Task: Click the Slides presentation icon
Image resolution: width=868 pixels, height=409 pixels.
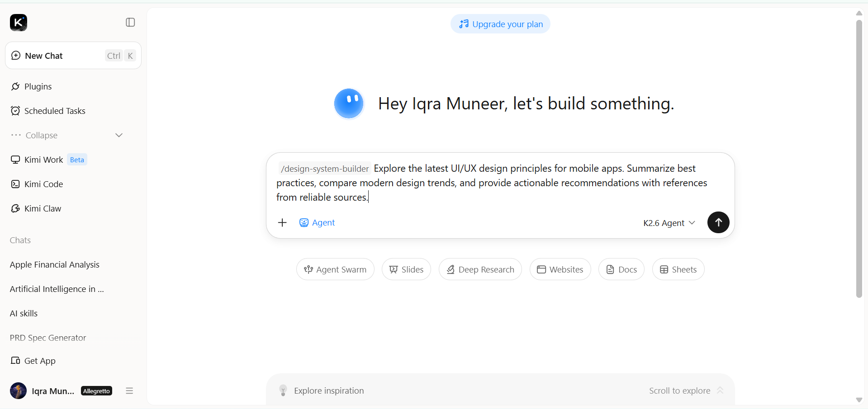Action: (394, 269)
